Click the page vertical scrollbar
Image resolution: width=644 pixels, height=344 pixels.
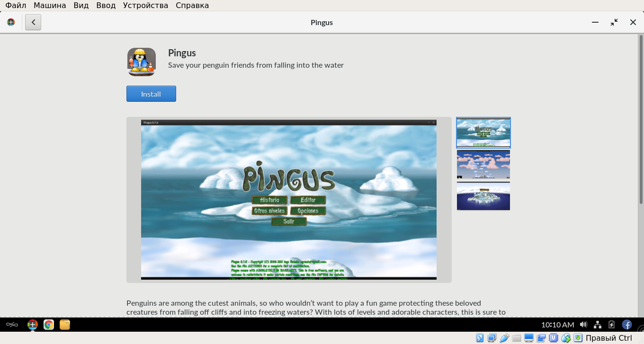[x=641, y=118]
